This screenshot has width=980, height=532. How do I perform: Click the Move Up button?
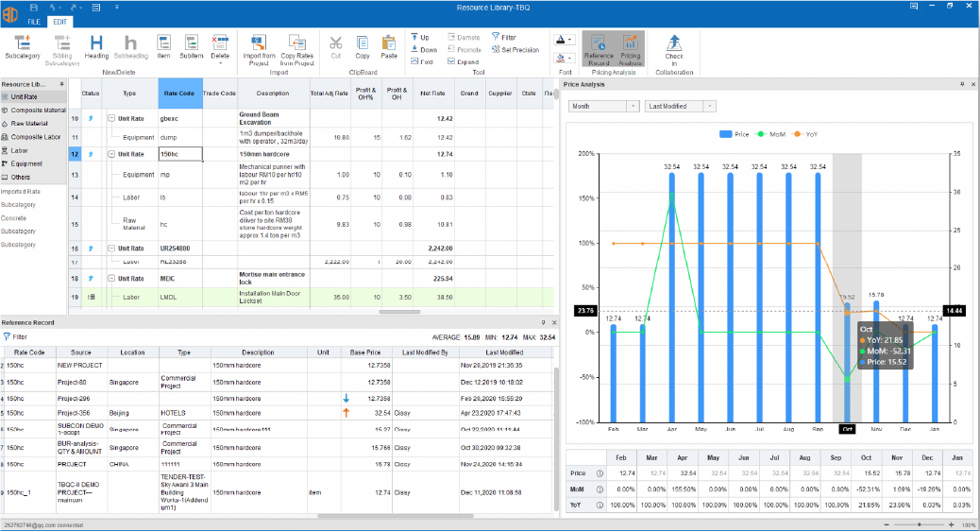pyautogui.click(x=419, y=37)
